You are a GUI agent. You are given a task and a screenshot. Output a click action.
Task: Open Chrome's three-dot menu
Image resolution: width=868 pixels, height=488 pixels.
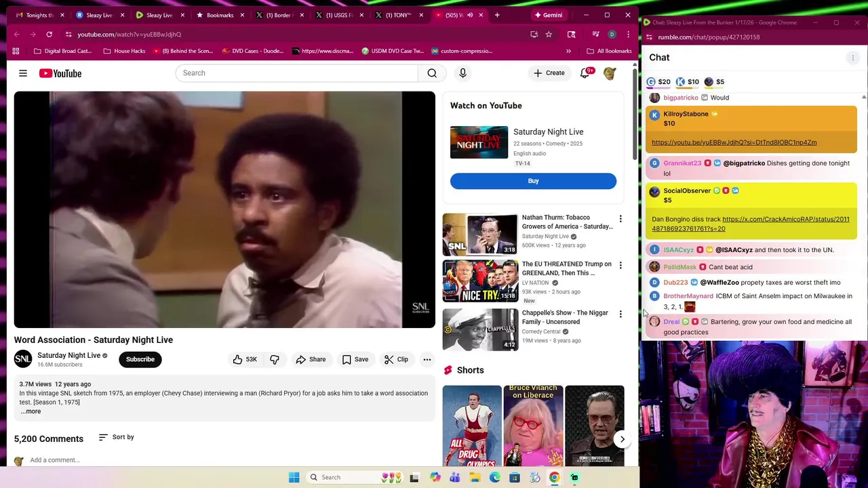tap(628, 34)
